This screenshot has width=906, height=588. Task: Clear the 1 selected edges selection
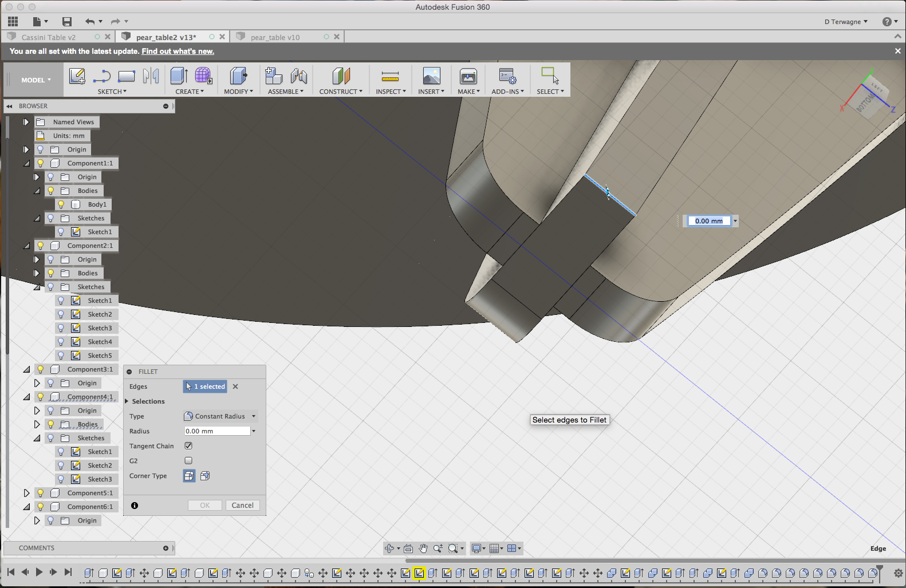point(235,386)
